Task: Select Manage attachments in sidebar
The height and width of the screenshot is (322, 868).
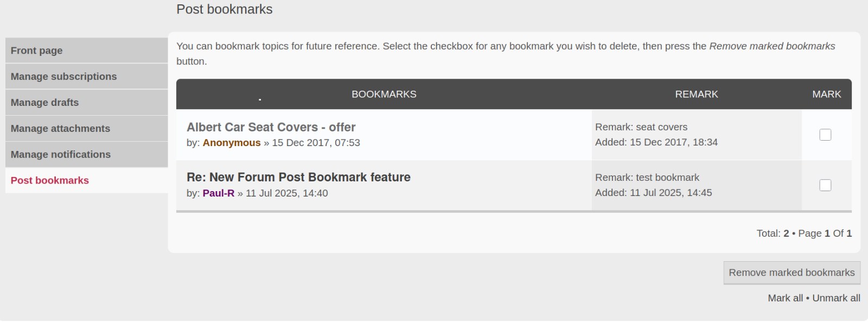Action: tap(86, 129)
